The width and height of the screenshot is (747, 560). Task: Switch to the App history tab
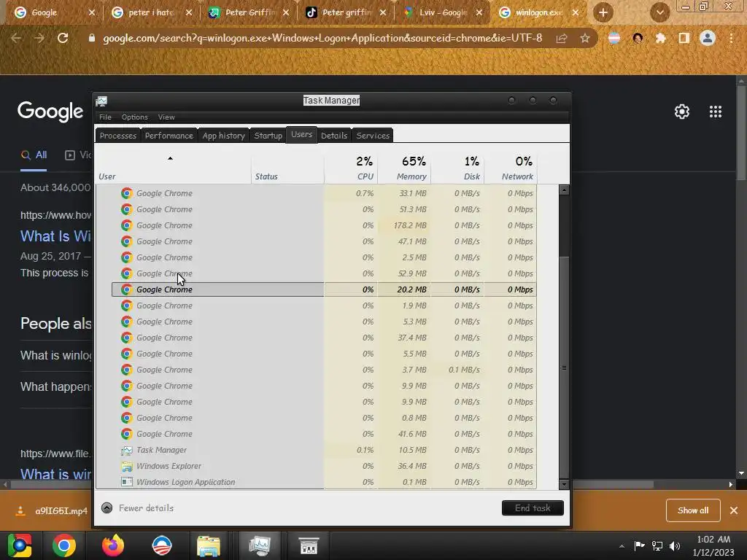223,135
